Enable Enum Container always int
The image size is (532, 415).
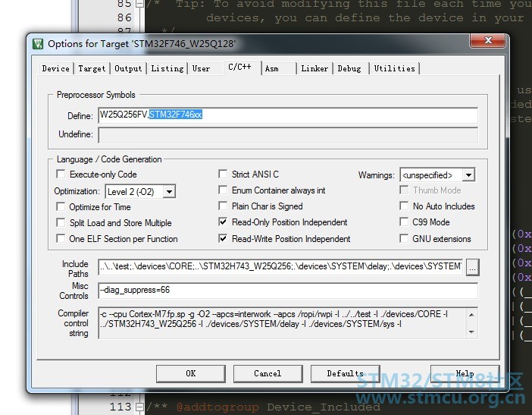point(223,190)
